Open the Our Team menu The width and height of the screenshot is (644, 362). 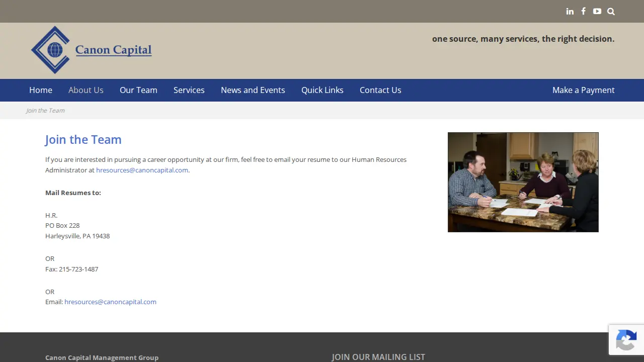click(138, 90)
